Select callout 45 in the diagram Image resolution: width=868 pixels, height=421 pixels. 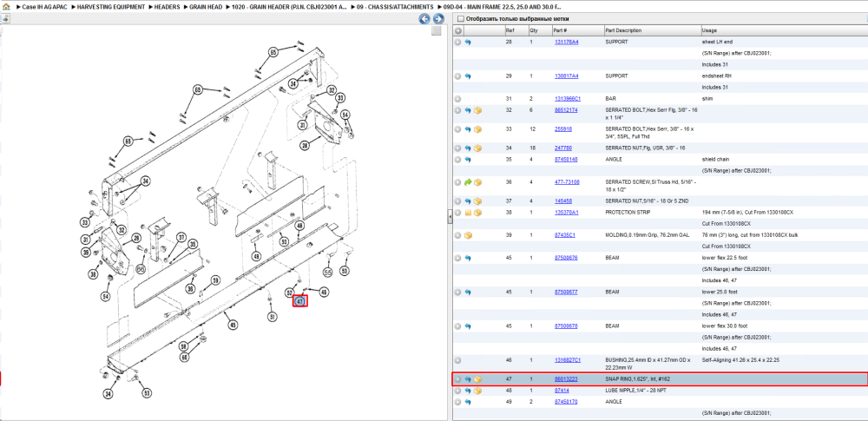point(233,326)
